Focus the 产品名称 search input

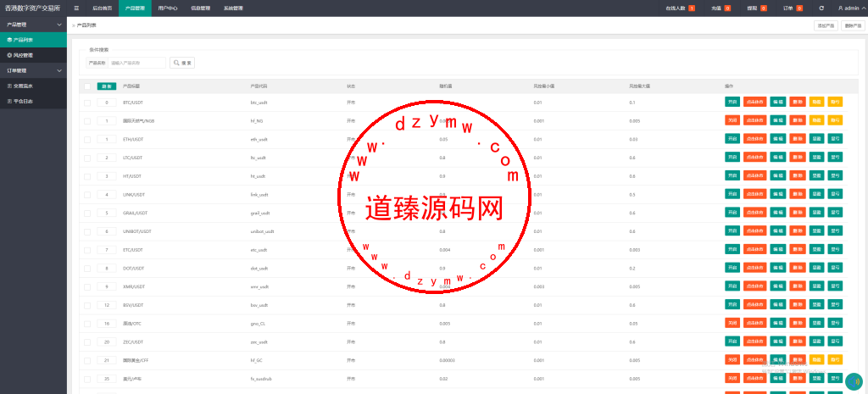point(136,63)
